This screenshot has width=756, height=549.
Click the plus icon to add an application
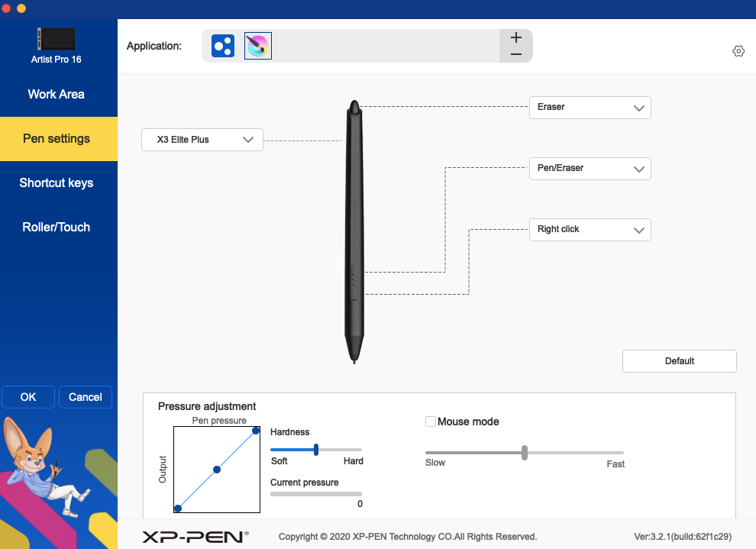pos(515,37)
